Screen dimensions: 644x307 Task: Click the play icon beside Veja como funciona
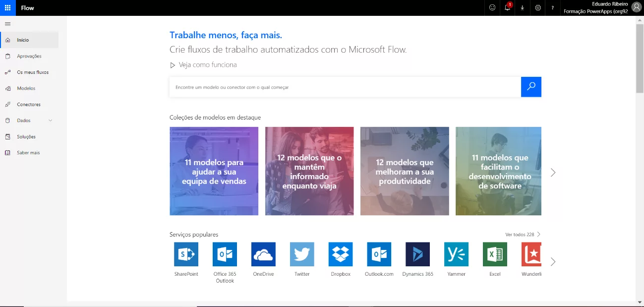(173, 65)
